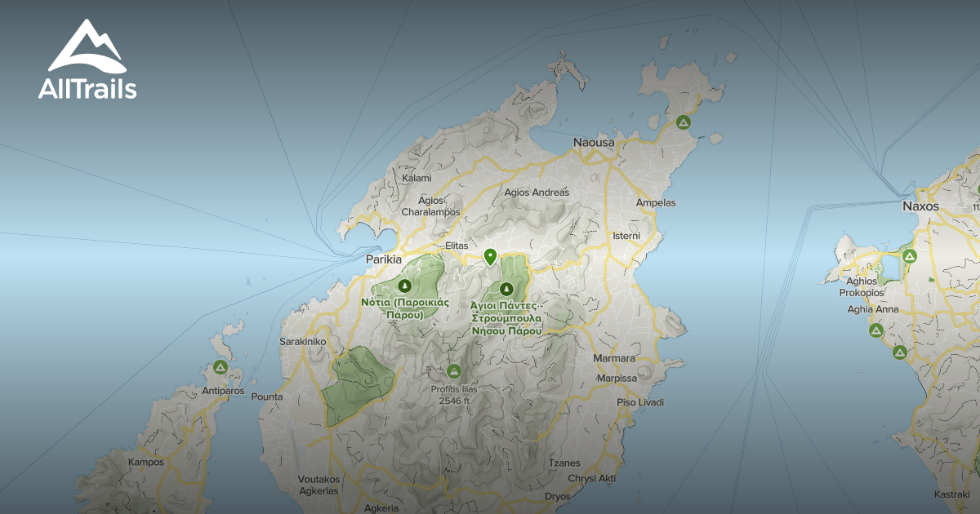
Task: Click the Agios Andreas label
Action: click(537, 193)
